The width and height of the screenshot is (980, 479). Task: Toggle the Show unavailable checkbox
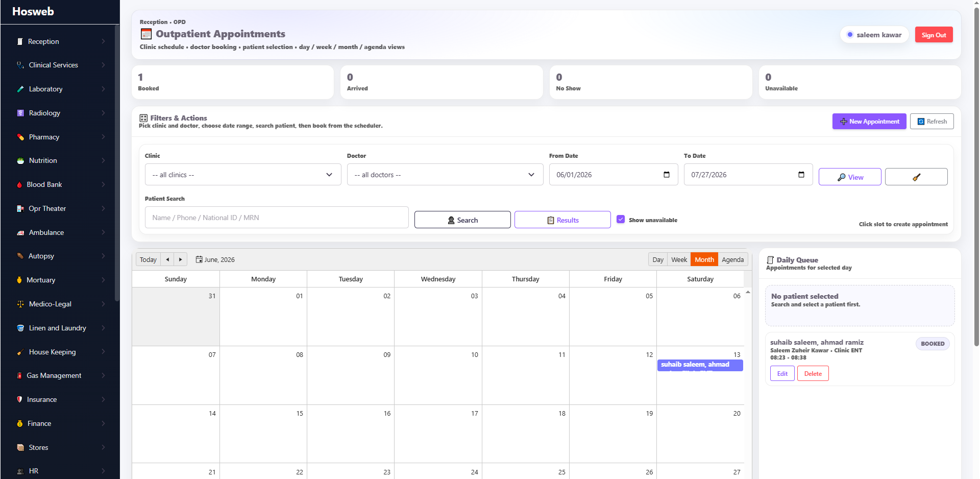[x=621, y=219]
